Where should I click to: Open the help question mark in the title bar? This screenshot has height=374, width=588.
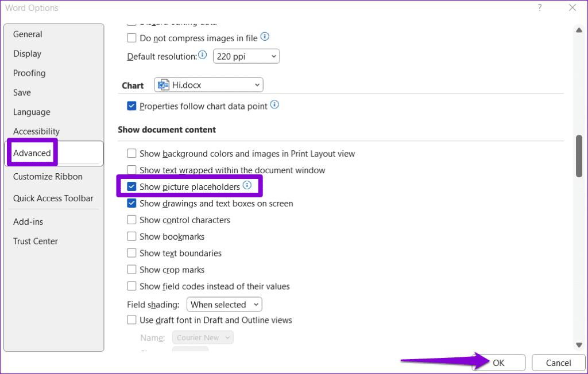(x=539, y=7)
